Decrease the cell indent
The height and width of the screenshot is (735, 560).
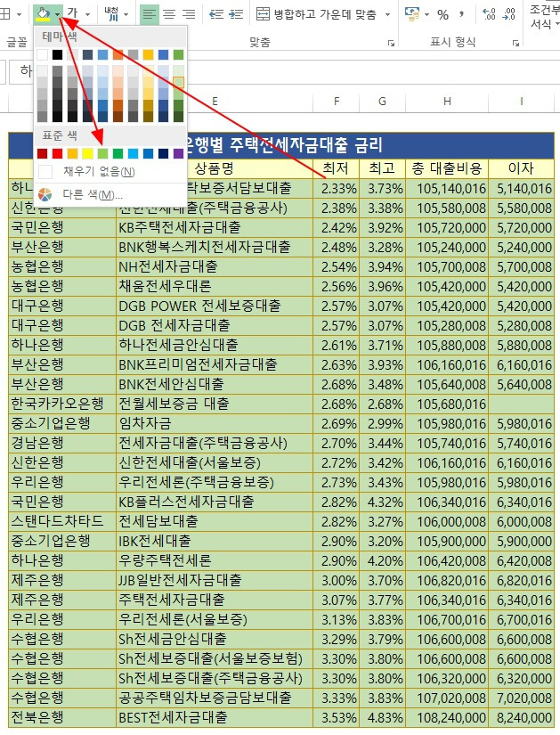tap(216, 15)
